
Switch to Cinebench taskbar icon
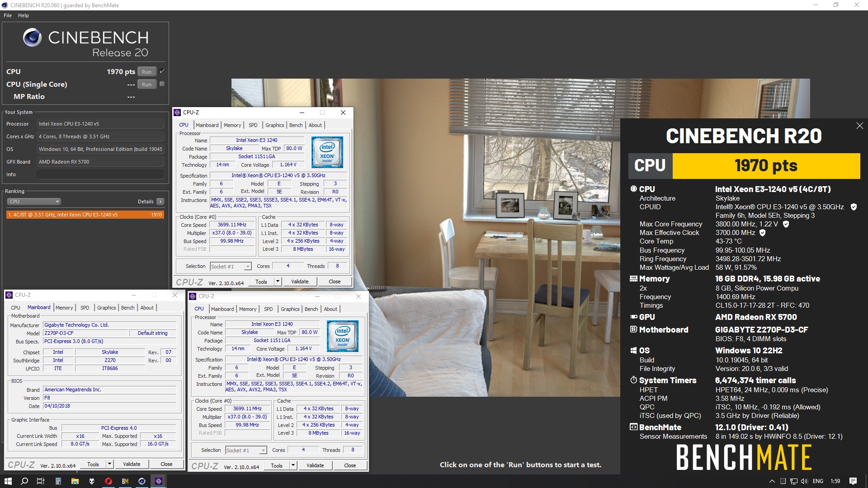pyautogui.click(x=142, y=481)
